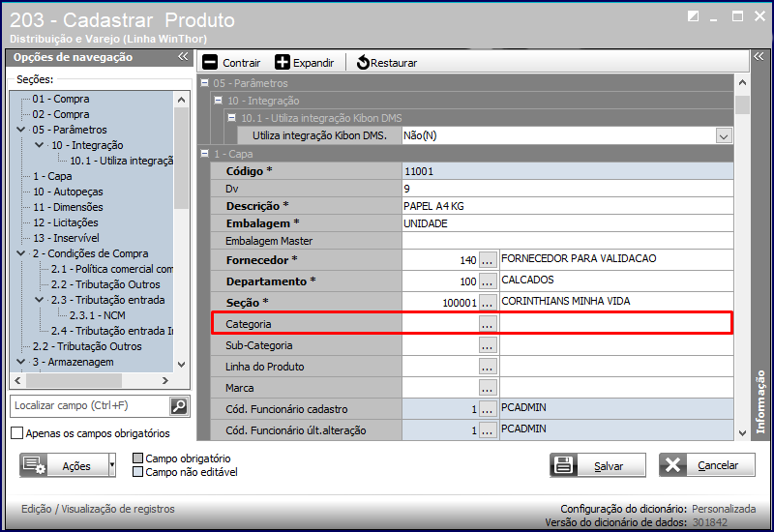The width and height of the screenshot is (774, 532).
Task: Collapse 05 - Parâmetros tree node
Action: [x=20, y=130]
